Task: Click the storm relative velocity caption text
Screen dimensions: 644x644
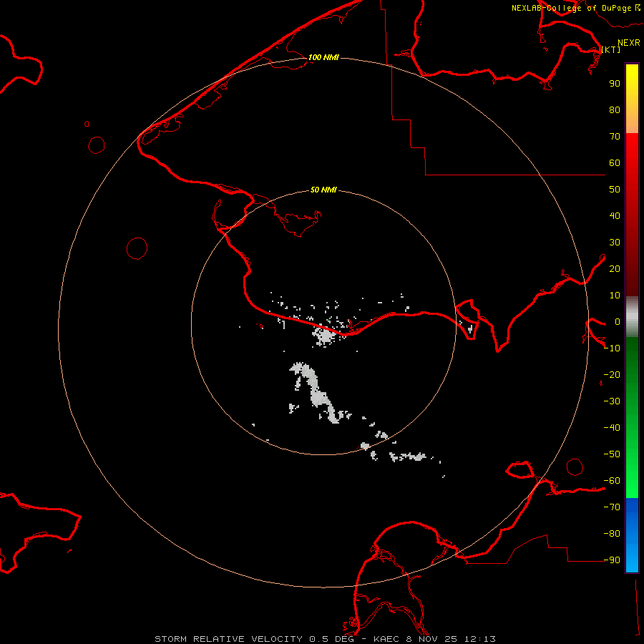Action: pyautogui.click(x=325, y=639)
